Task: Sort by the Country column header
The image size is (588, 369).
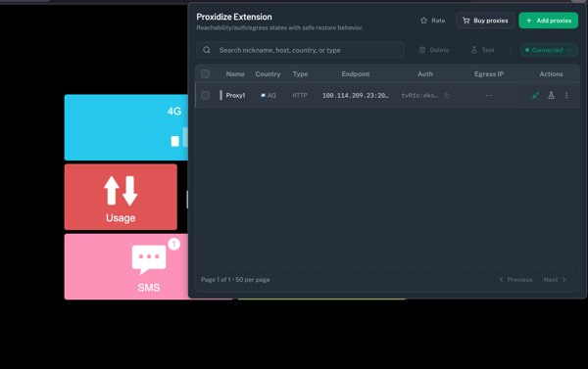Action: [268, 73]
